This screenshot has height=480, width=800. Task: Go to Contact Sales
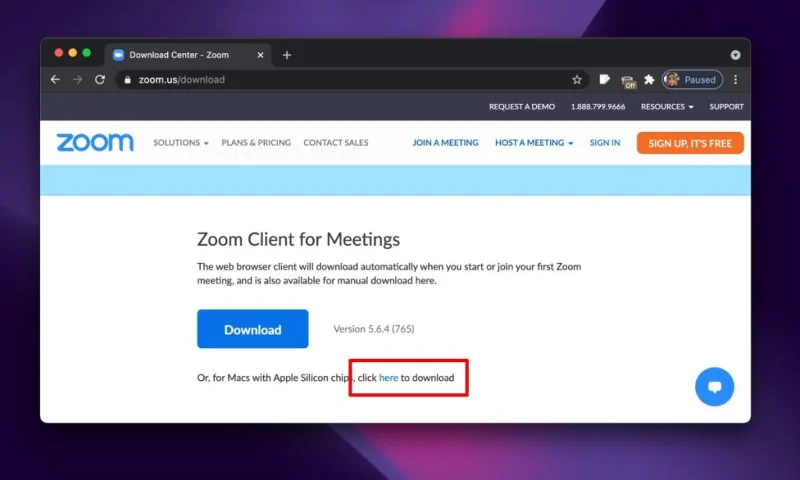point(336,143)
